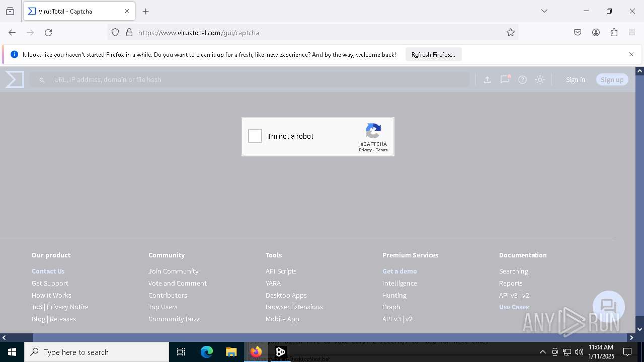Reload the page with refresh icon
Image resolution: width=644 pixels, height=362 pixels.
48,32
